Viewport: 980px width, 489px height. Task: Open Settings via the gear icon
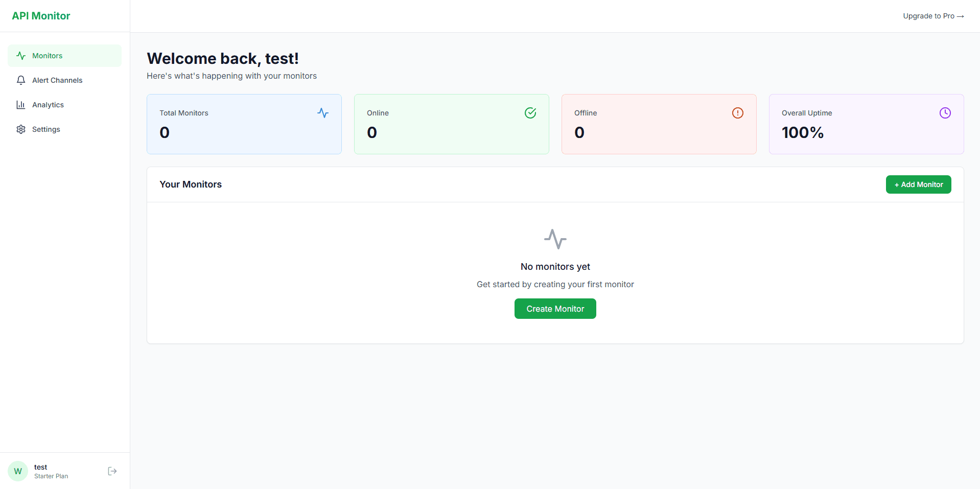(20, 129)
